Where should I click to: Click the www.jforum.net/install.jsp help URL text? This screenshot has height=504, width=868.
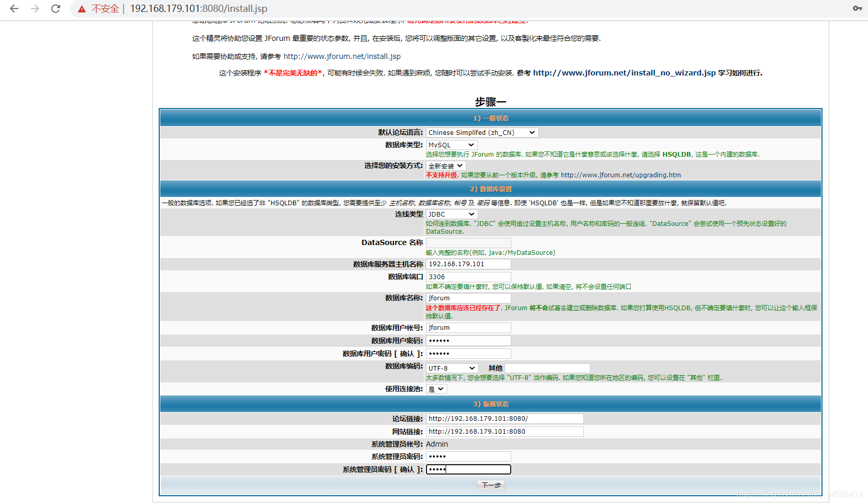pos(342,56)
